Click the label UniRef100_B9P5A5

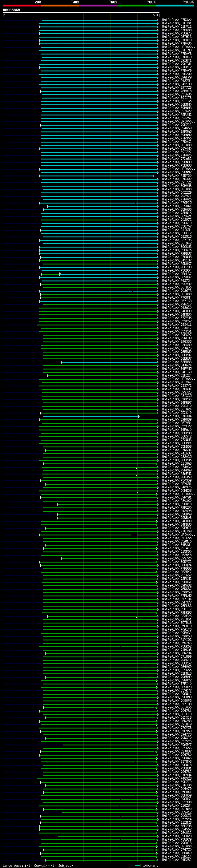pyautogui.click(x=176, y=131)
